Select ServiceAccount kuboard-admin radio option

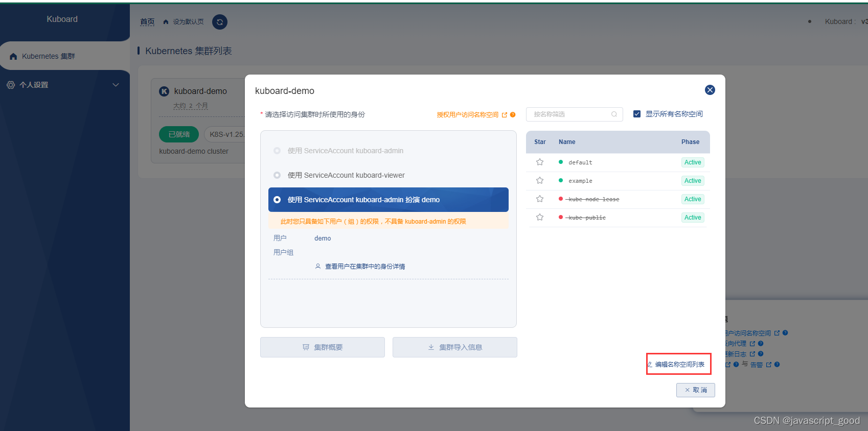(277, 151)
